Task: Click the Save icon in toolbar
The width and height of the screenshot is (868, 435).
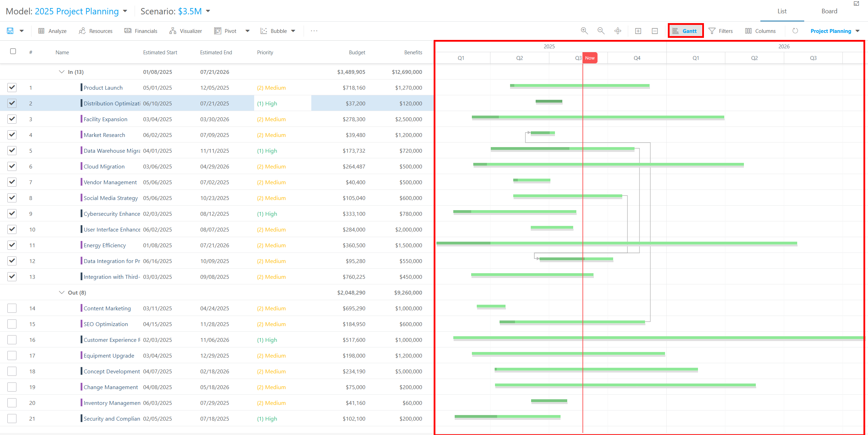Action: point(10,31)
